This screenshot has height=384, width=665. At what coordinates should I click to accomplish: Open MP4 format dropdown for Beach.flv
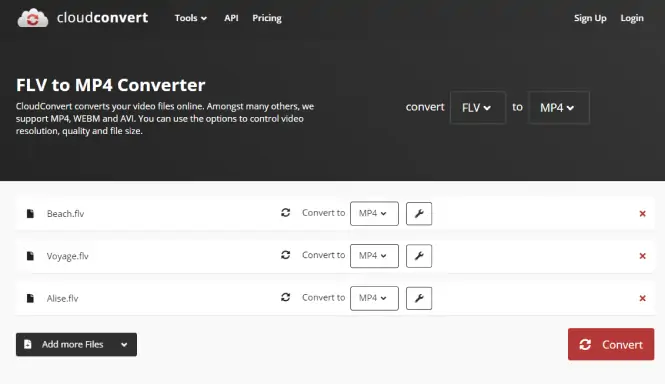[x=374, y=213]
